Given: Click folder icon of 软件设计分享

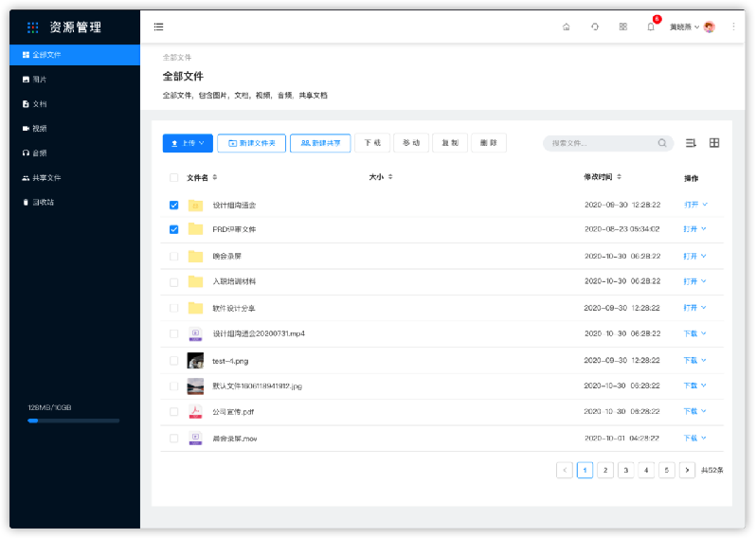Looking at the screenshot, I should 195,308.
